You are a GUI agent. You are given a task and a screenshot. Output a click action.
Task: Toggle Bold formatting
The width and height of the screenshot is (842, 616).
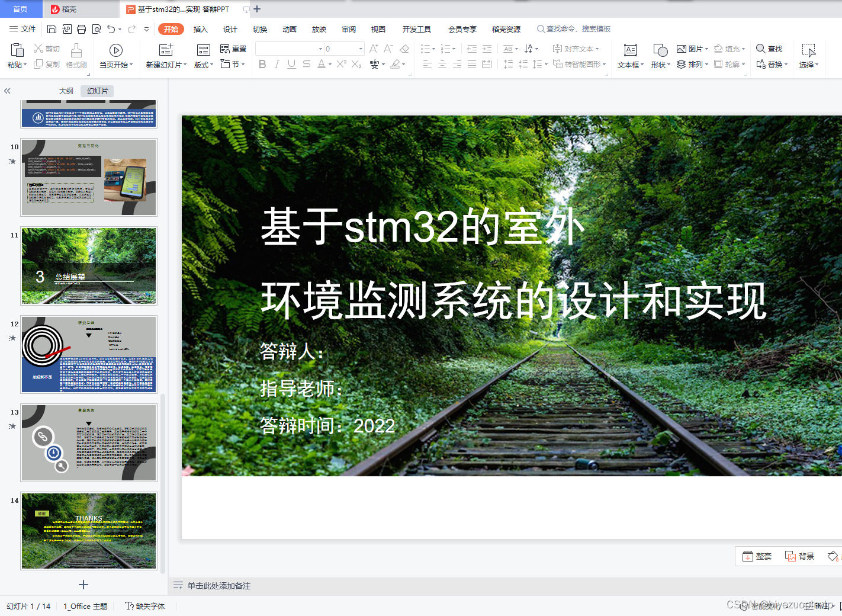(x=262, y=64)
